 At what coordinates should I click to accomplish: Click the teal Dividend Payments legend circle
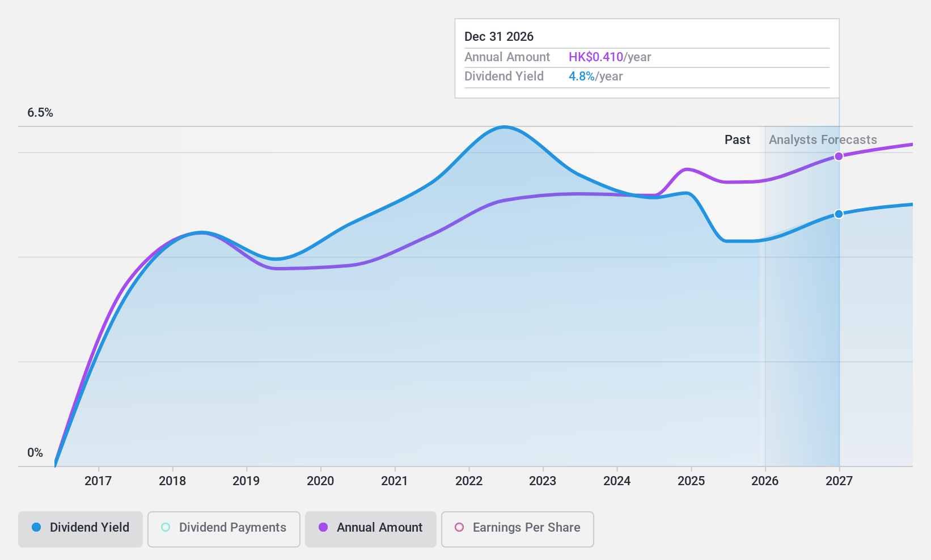click(x=165, y=528)
